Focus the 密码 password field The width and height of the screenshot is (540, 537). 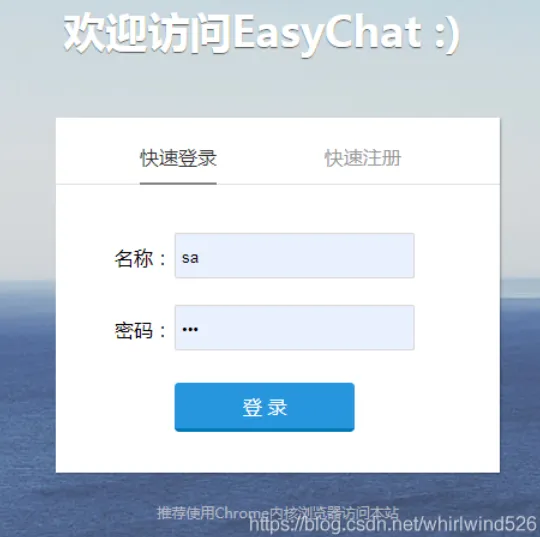tap(294, 327)
